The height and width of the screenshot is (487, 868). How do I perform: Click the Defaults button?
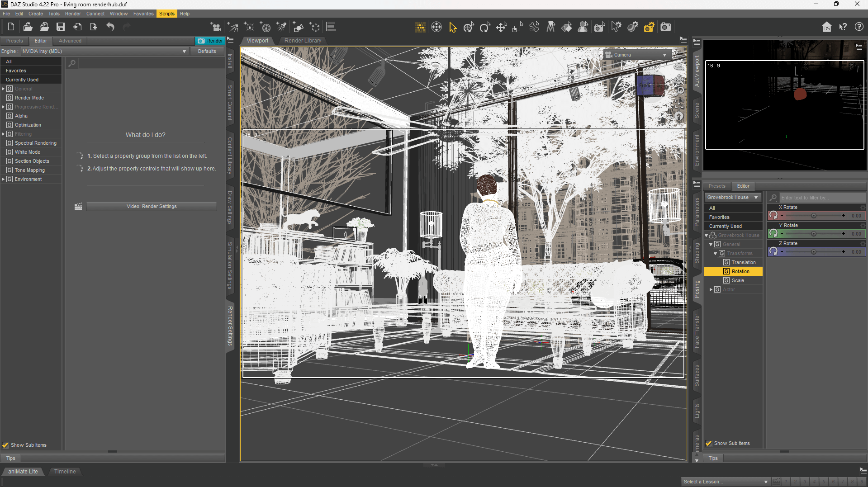point(207,51)
